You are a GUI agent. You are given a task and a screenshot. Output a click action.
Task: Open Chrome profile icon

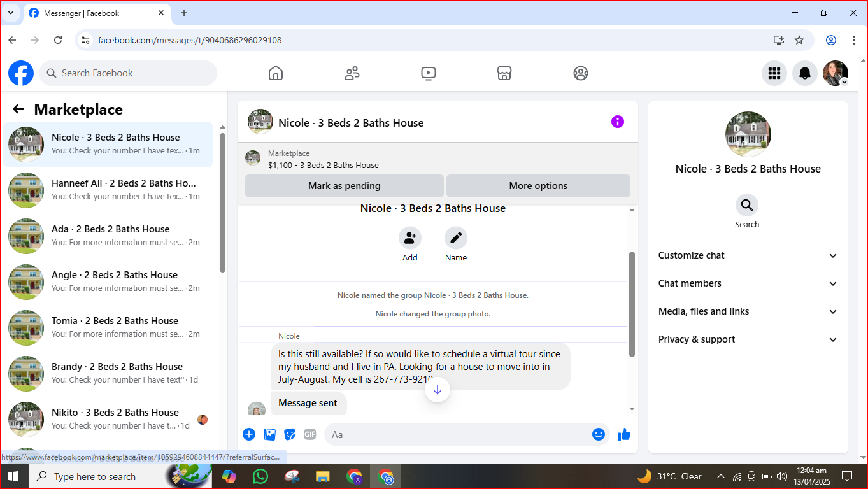pos(831,40)
